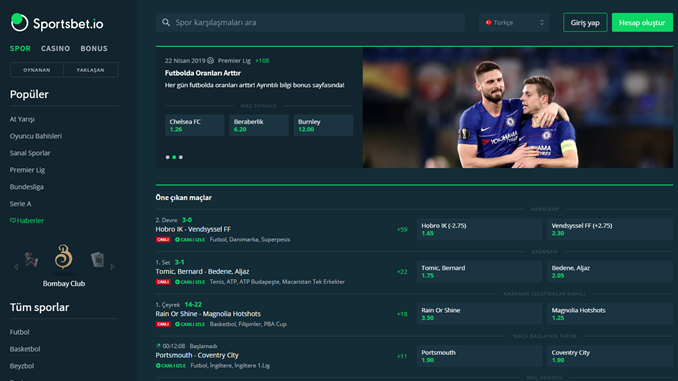This screenshot has height=381, width=678.
Task: Click the Turkish flag icon
Action: 489,22
